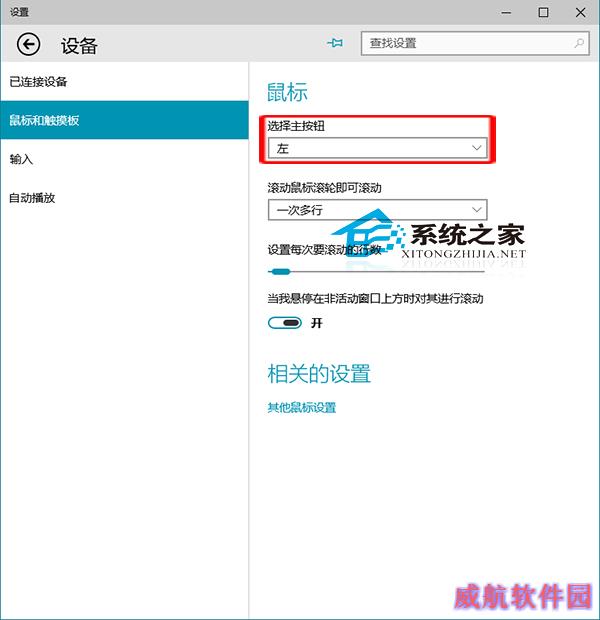The width and height of the screenshot is (600, 620).
Task: Open the 选择主按钮 dropdown showing 左
Action: coord(377,148)
